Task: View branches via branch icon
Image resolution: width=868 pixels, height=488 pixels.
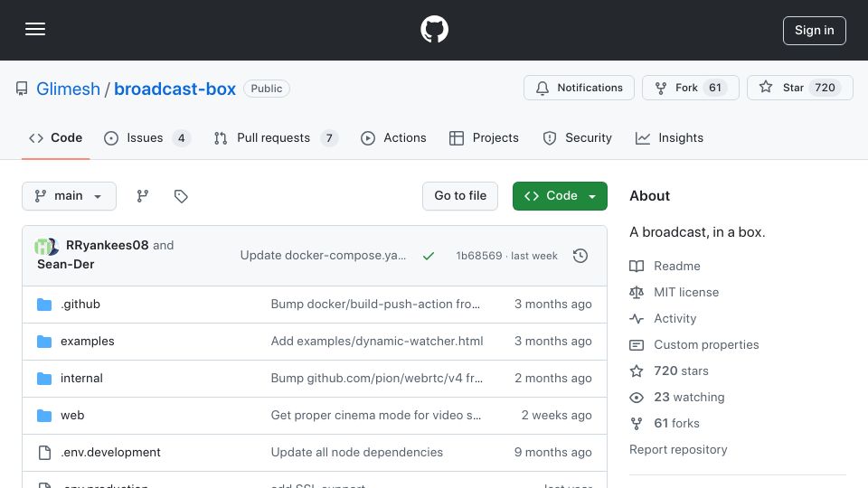Action: tap(142, 196)
